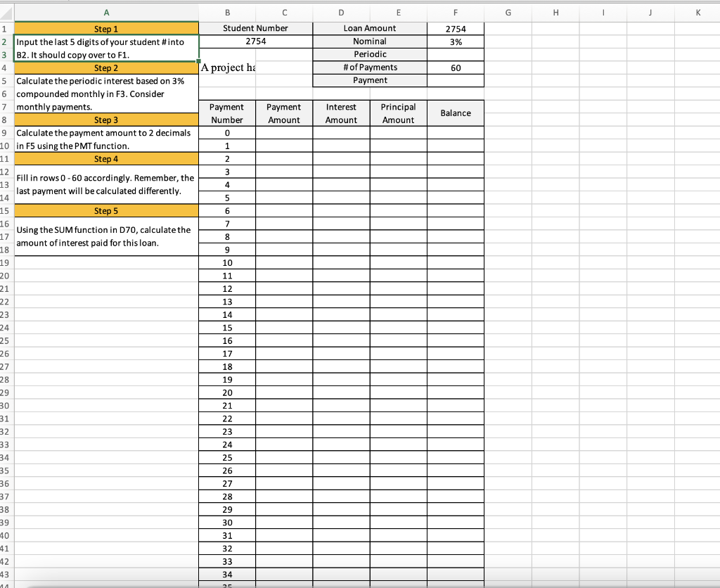The image size is (720, 588).
Task: Select the Payment Amount table header
Action: click(x=284, y=113)
